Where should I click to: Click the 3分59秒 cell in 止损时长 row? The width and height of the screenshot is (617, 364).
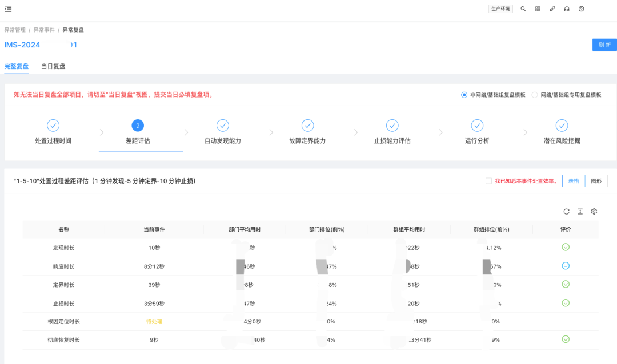click(154, 304)
